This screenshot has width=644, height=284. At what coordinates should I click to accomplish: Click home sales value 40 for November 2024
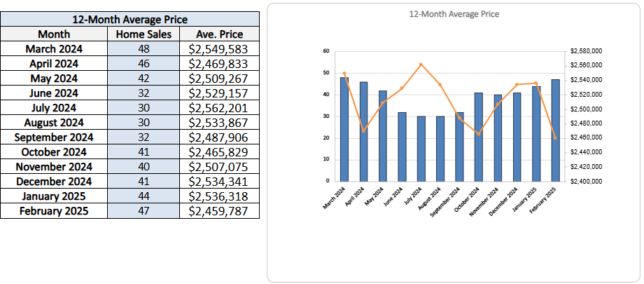point(143,167)
